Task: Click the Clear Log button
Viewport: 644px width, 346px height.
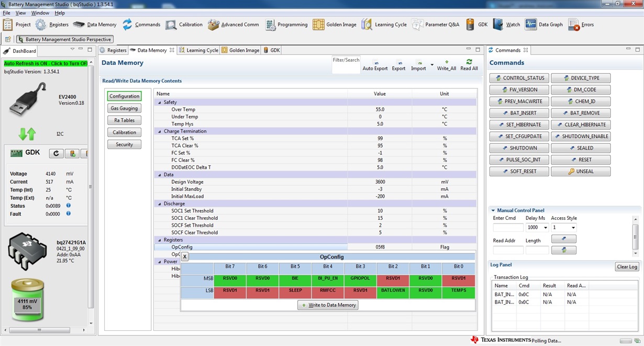Action: pyautogui.click(x=627, y=267)
